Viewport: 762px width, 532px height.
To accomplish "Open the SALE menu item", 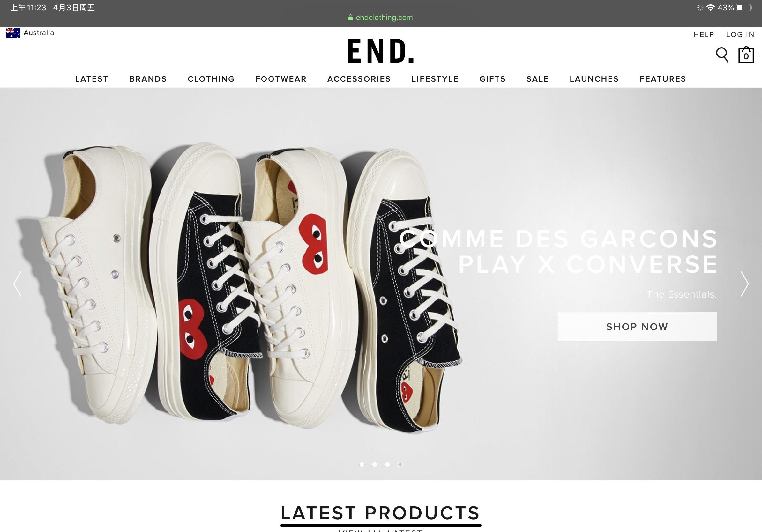I will (538, 79).
